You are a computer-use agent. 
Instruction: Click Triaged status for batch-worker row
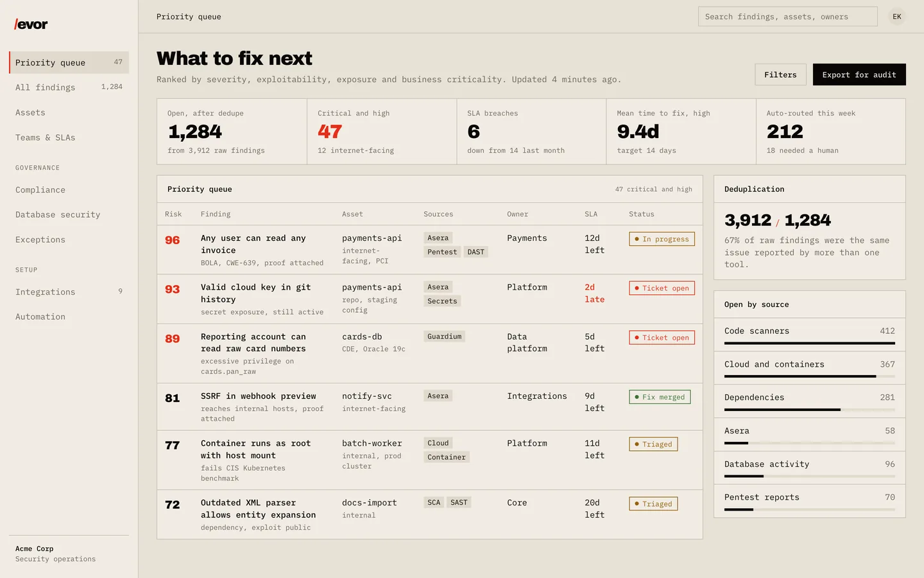(x=653, y=444)
